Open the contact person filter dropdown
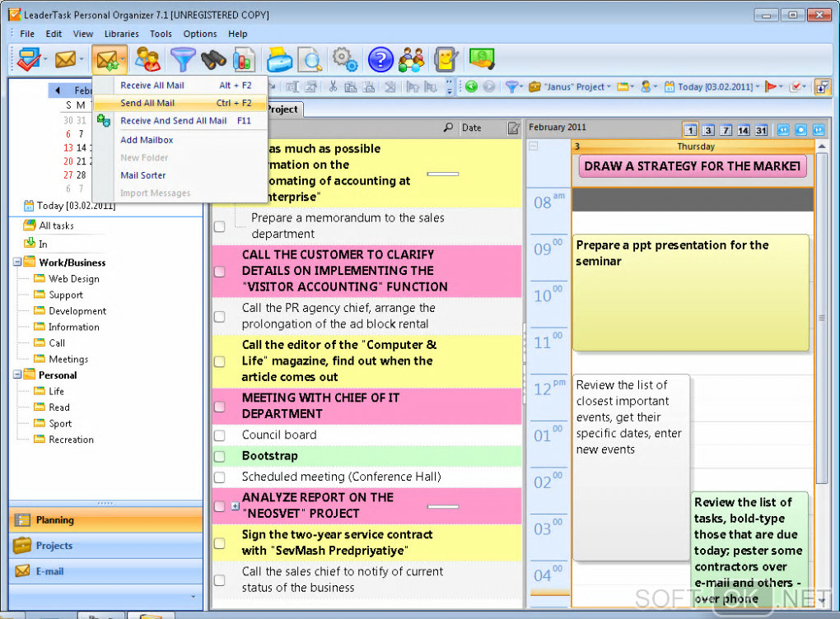This screenshot has width=840, height=619. pos(649,86)
